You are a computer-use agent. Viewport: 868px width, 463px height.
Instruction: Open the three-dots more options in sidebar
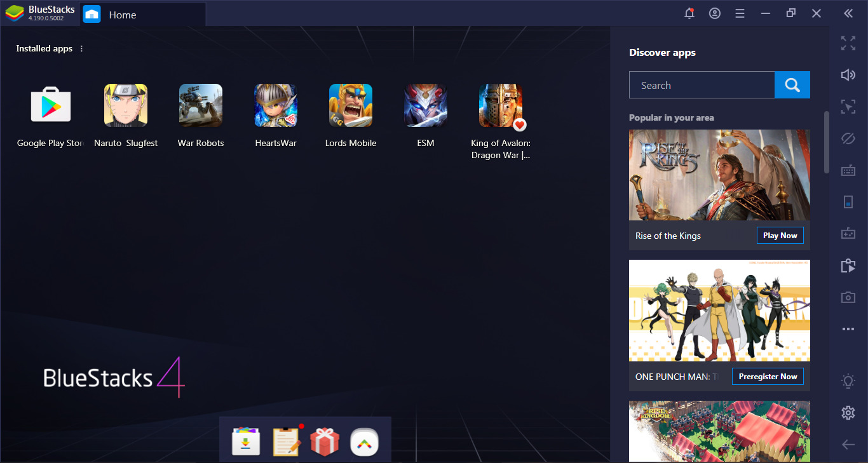point(848,329)
